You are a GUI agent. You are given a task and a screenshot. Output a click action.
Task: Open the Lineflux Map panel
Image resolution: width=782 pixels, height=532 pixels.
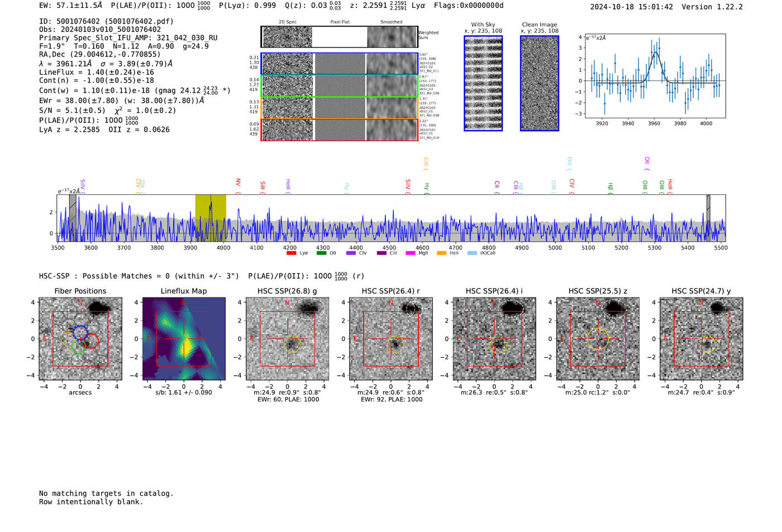click(x=184, y=338)
